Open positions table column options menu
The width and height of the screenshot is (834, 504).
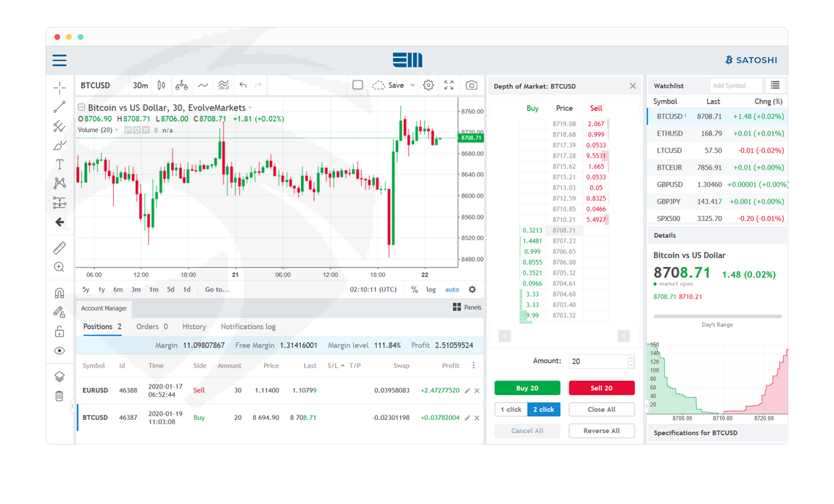click(x=474, y=365)
